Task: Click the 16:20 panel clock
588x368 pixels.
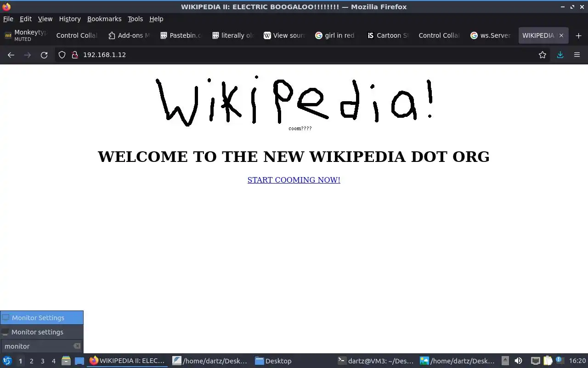Action: (577, 361)
